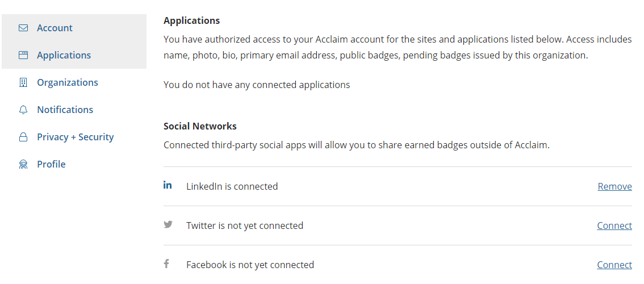Click the 'Twitter is not yet connected' text

[x=245, y=225]
